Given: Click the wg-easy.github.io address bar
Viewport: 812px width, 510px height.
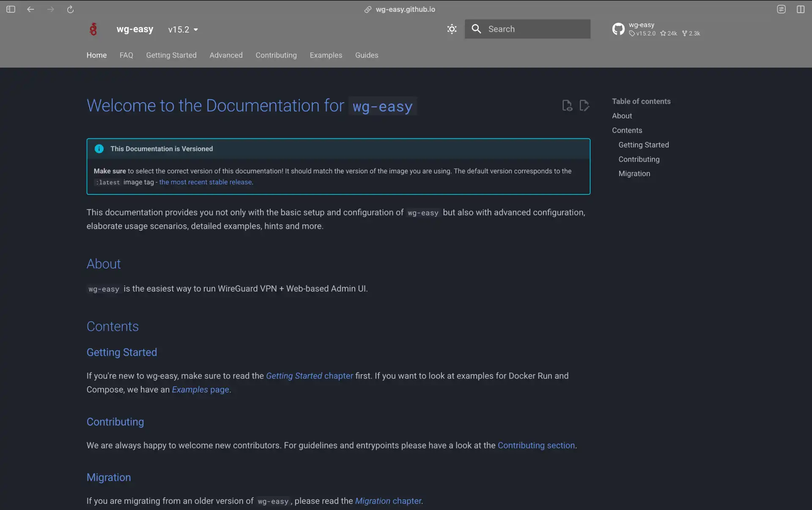Looking at the screenshot, I should coord(405,9).
